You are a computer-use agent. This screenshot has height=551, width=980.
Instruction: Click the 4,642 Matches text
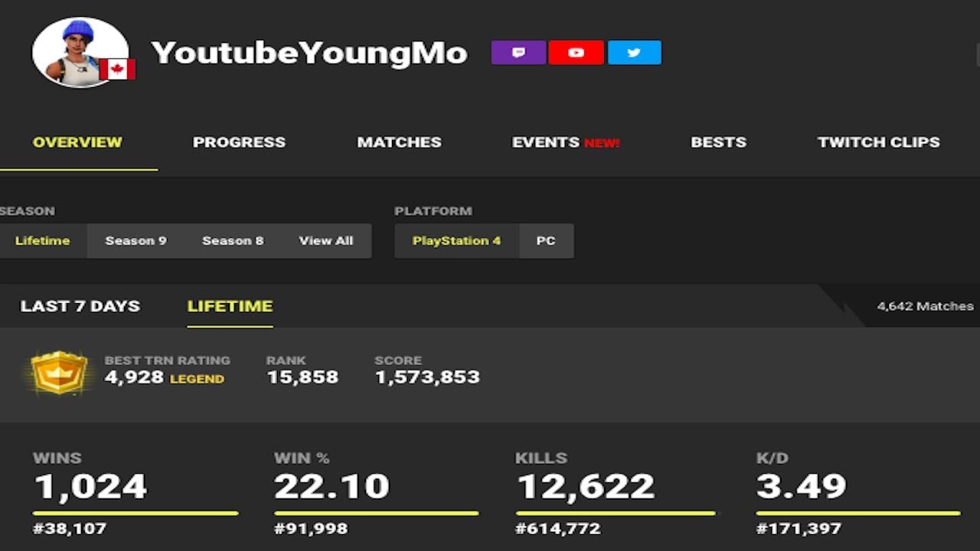pos(926,306)
